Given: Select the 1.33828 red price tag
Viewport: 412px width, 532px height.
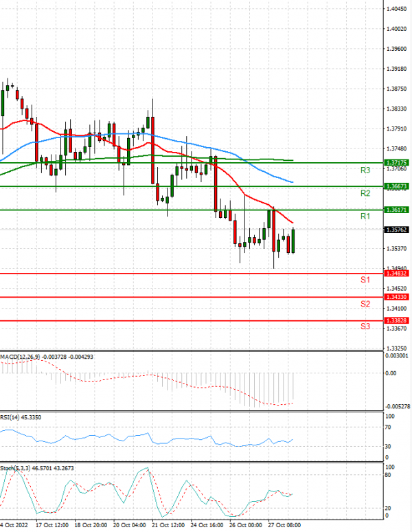Looking at the screenshot, I should click(x=396, y=320).
